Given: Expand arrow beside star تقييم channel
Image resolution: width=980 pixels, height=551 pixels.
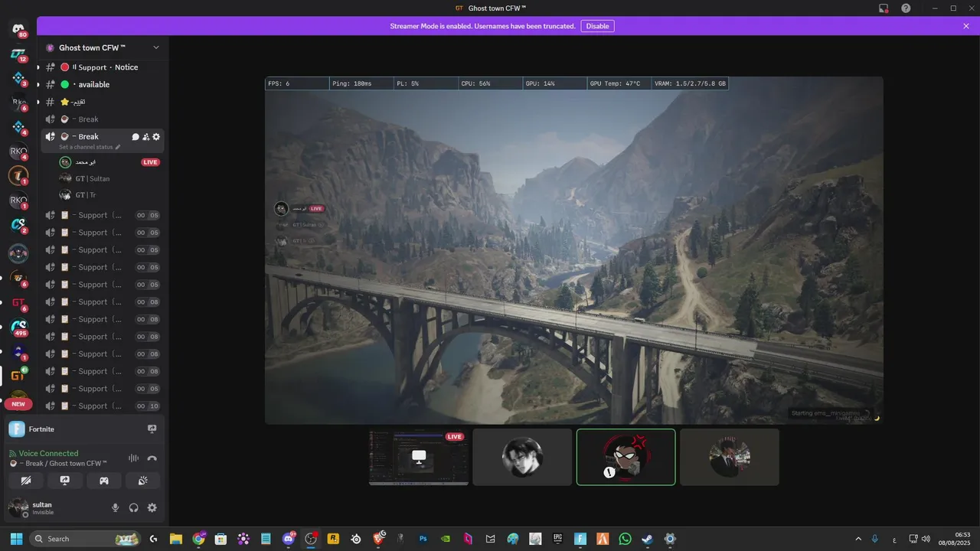Looking at the screenshot, I should tap(38, 102).
